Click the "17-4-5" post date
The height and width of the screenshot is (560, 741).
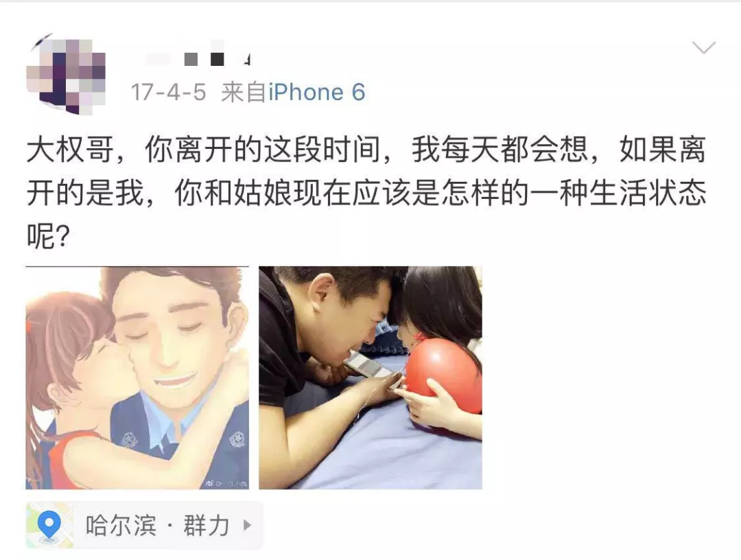pos(168,92)
